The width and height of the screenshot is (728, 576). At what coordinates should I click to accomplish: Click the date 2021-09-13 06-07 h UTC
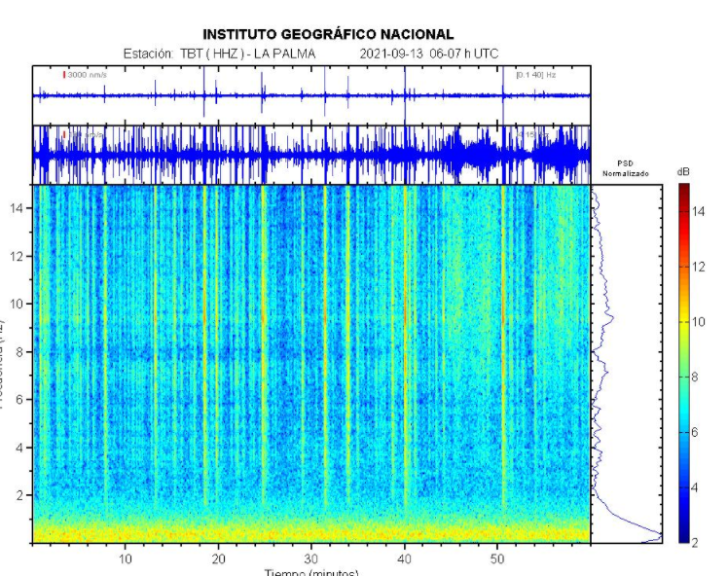428,54
